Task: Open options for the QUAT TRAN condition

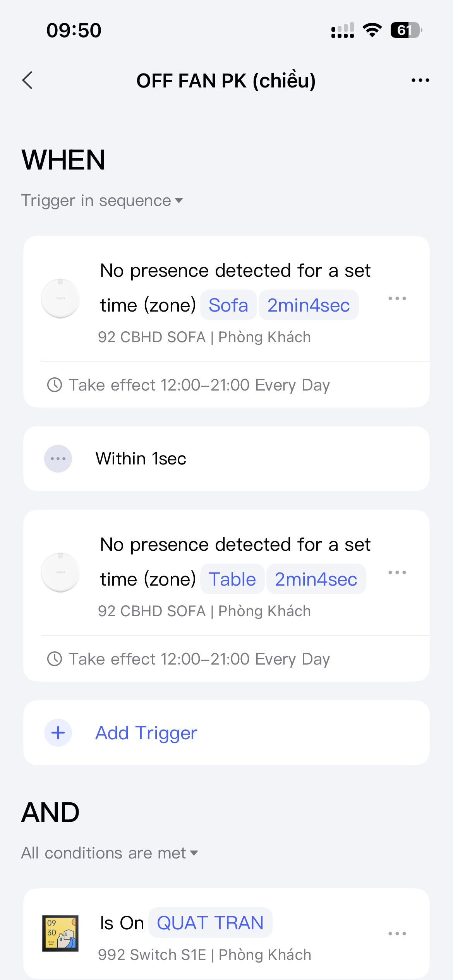Action: pyautogui.click(x=397, y=934)
